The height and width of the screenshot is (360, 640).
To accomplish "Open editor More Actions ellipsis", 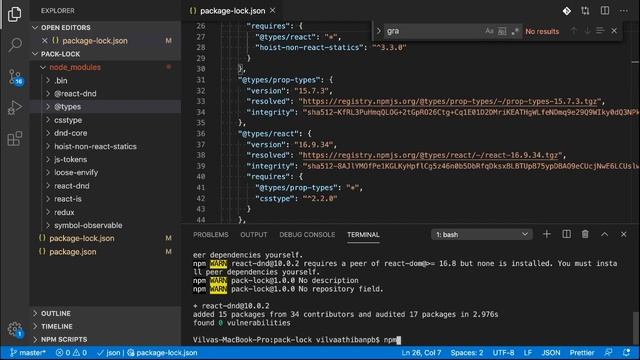I will [624, 11].
